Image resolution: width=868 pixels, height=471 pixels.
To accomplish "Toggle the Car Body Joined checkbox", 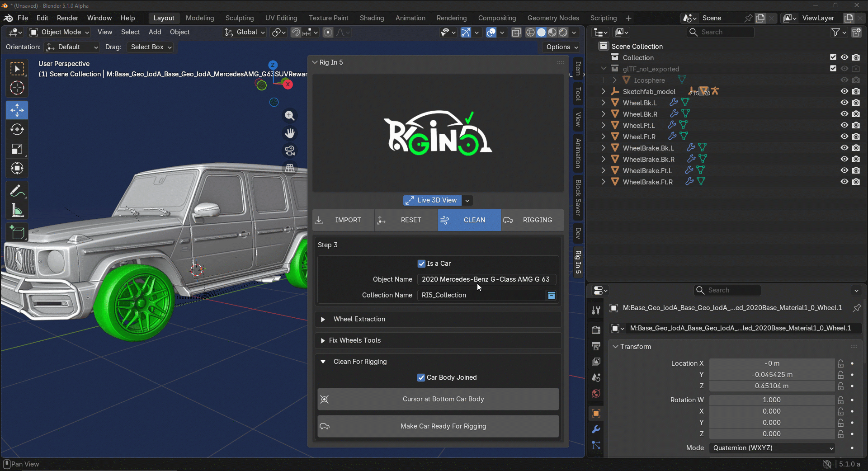I will pyautogui.click(x=421, y=377).
